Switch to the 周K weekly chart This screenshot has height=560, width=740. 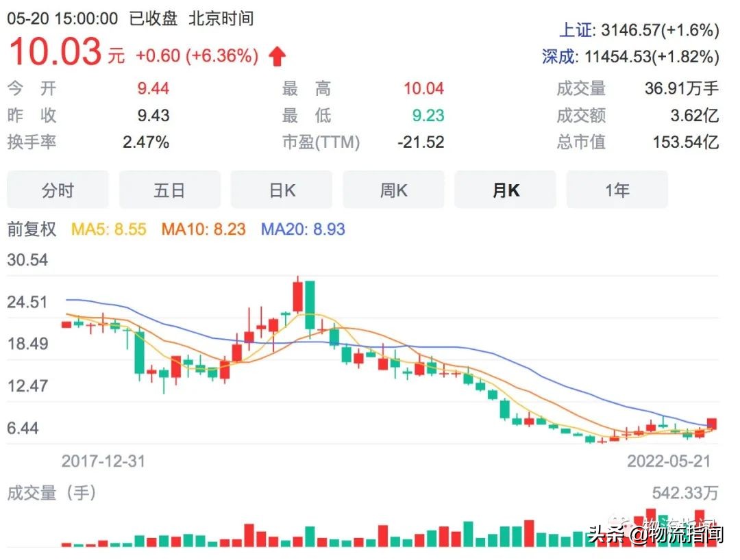(x=393, y=190)
